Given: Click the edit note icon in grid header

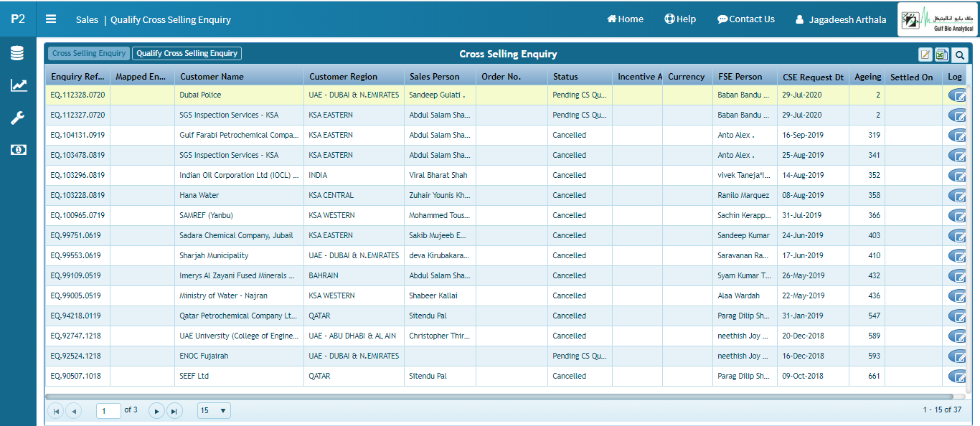Looking at the screenshot, I should pos(926,55).
